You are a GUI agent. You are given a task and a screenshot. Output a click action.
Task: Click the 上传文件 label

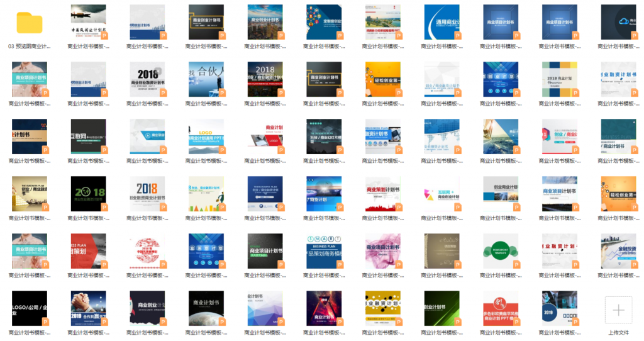618,332
